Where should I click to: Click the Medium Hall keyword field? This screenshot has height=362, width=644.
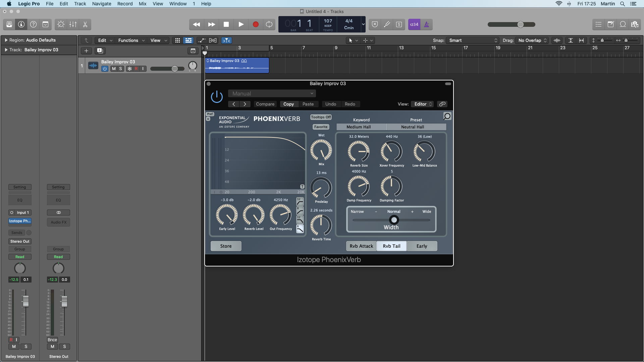tap(361, 127)
